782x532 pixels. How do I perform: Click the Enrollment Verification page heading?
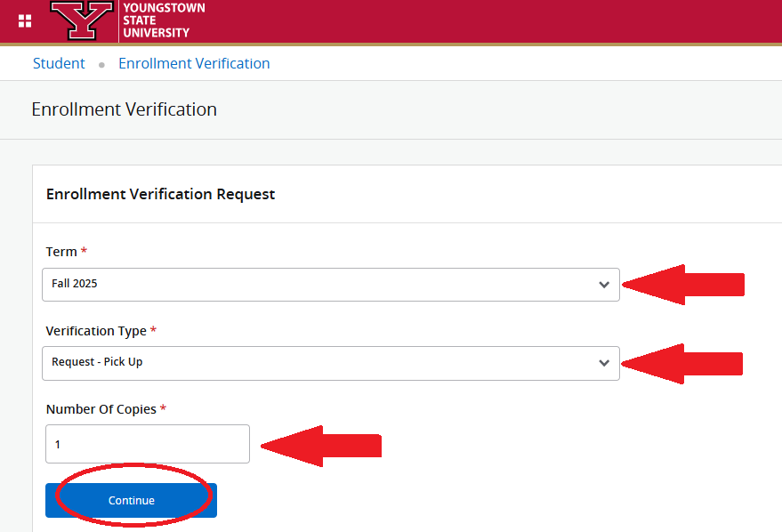pos(124,109)
